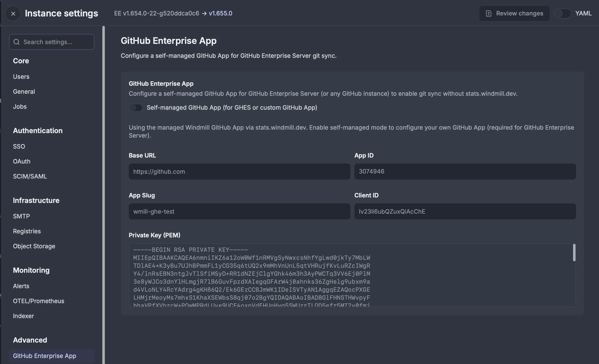Close Instance settings with the X icon
This screenshot has height=364, width=599.
(x=13, y=13)
